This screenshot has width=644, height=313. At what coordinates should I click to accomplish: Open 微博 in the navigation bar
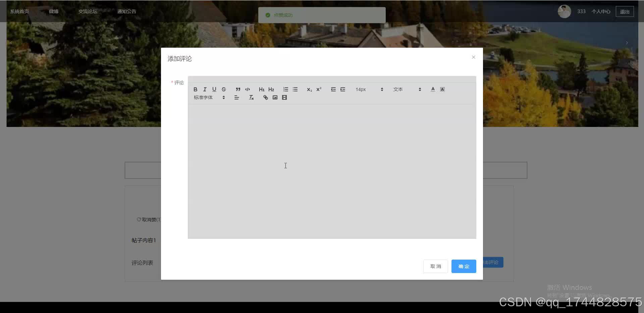(x=54, y=11)
